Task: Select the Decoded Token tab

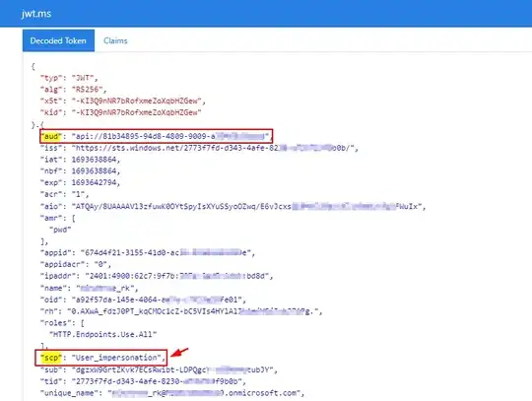Action: coord(58,40)
